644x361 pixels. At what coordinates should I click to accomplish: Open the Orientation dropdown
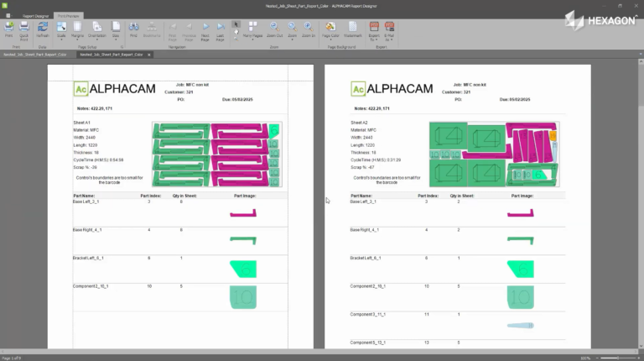tap(97, 30)
